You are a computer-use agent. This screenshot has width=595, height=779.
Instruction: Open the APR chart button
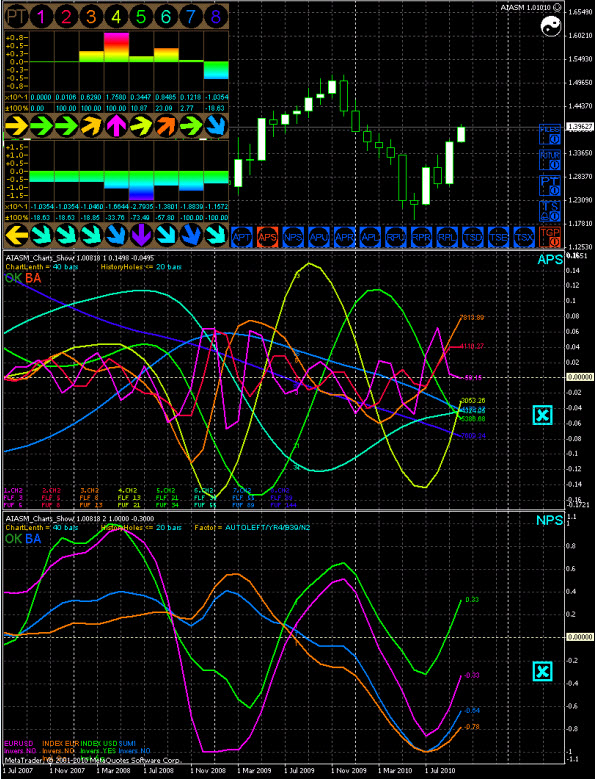click(x=345, y=237)
